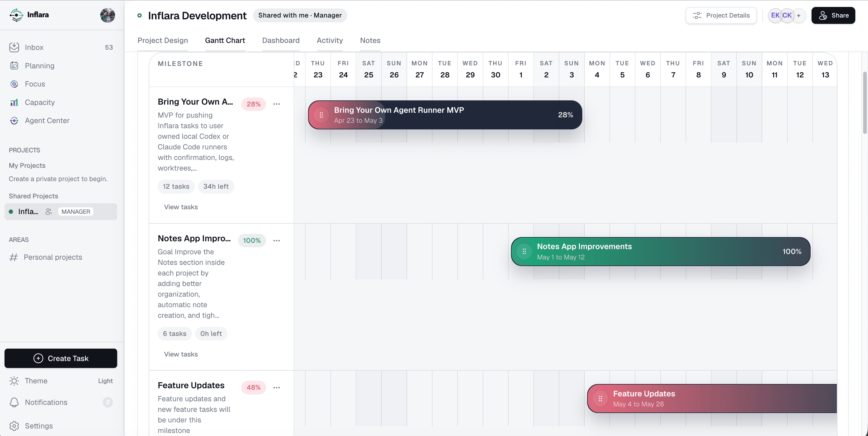
Task: Click the My Projects heading
Action: tap(27, 165)
